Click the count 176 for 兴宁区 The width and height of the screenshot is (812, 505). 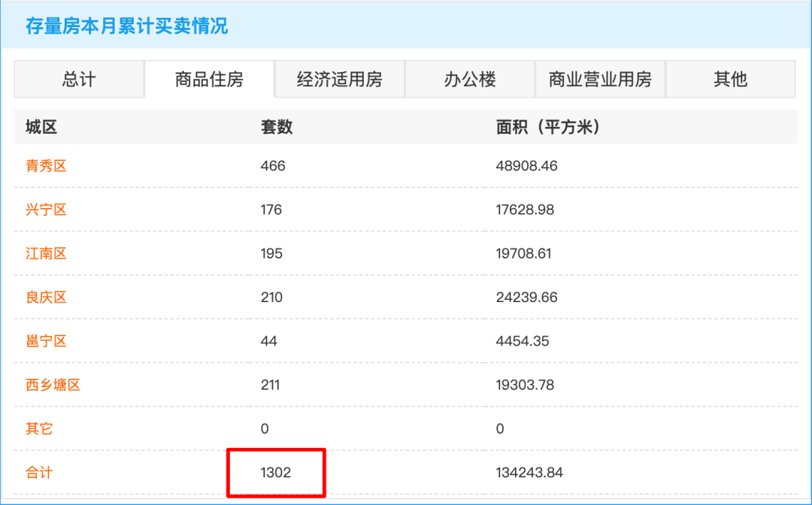click(x=271, y=210)
